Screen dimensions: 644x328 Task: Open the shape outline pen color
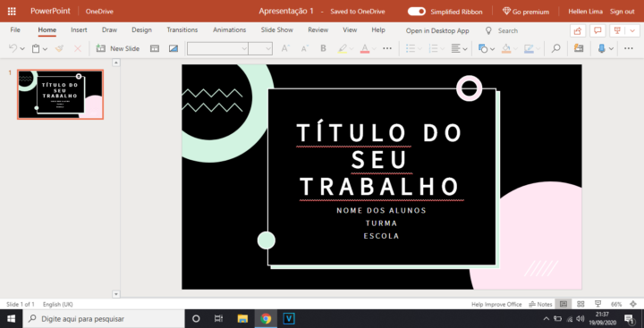click(529, 48)
